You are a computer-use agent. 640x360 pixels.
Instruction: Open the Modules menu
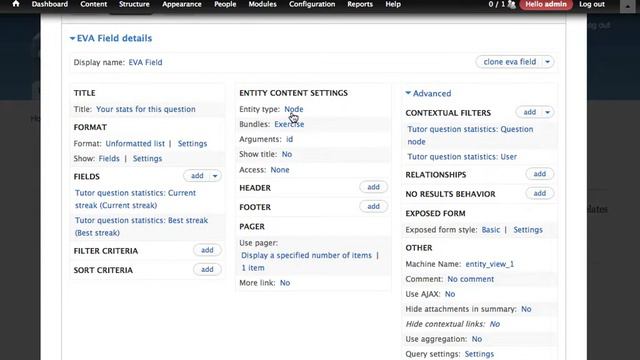[x=262, y=4]
